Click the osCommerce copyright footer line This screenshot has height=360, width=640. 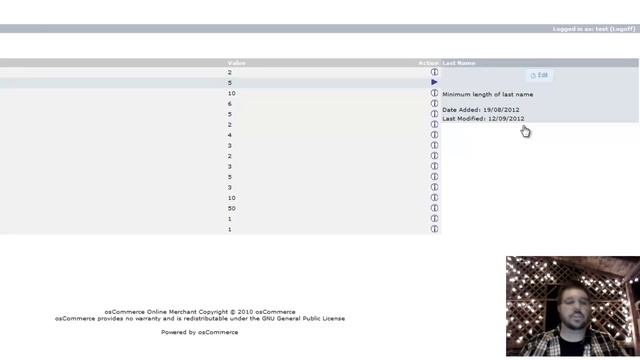point(200,312)
